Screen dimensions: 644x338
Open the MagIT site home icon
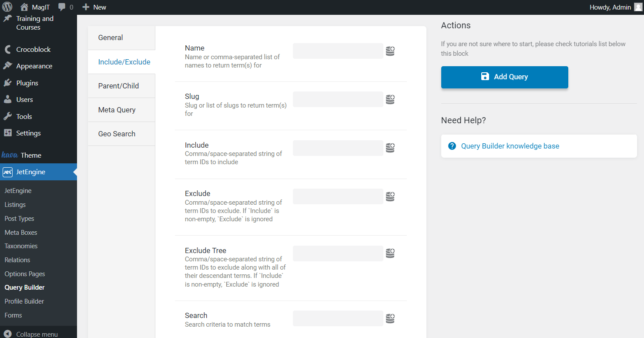click(x=24, y=7)
